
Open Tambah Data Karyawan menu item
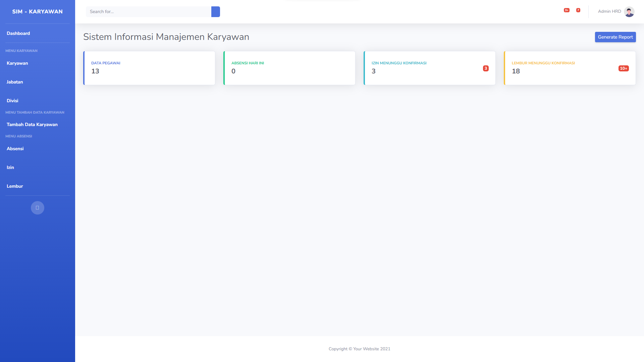[x=32, y=125]
